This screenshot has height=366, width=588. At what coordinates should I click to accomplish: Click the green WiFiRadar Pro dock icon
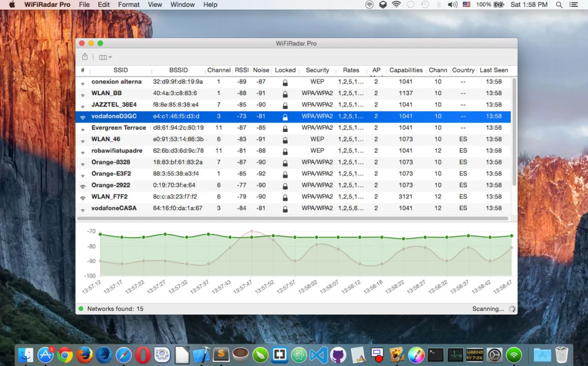coord(513,355)
